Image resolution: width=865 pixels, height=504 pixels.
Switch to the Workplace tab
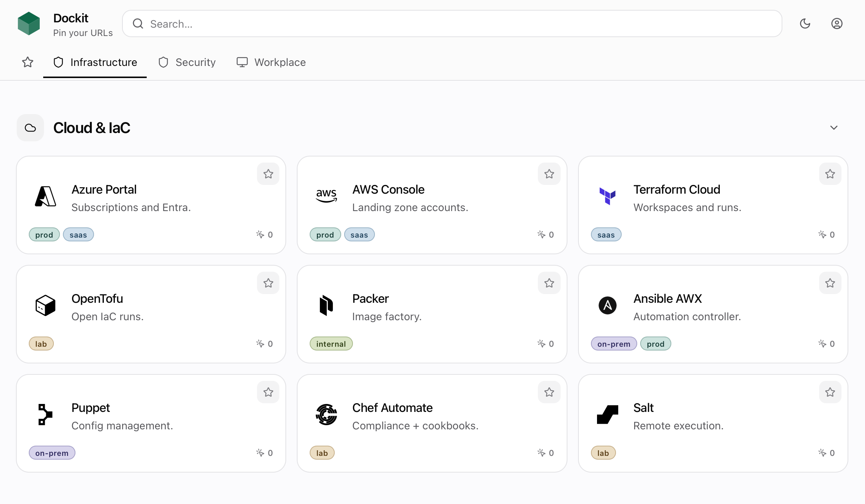pyautogui.click(x=271, y=62)
